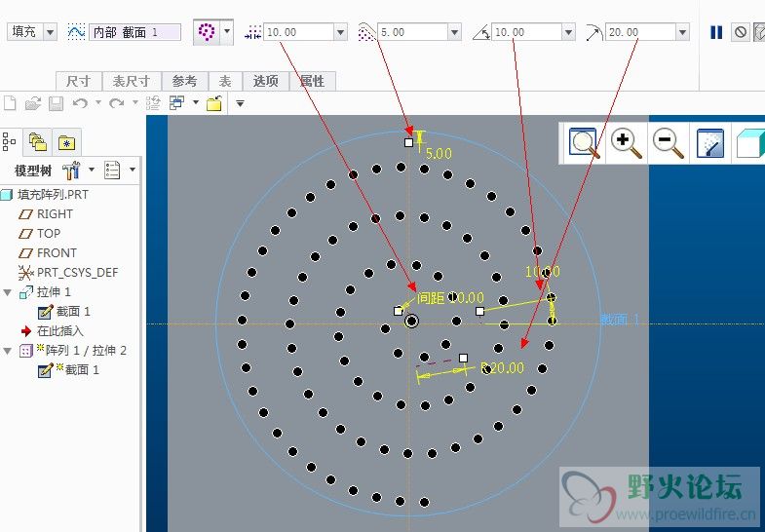
Task: Click the Open folder icon
Action: pyautogui.click(x=33, y=103)
